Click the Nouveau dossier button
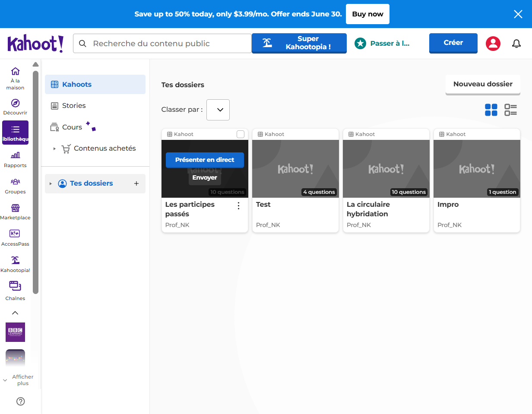This screenshot has width=532, height=414. pos(483,84)
